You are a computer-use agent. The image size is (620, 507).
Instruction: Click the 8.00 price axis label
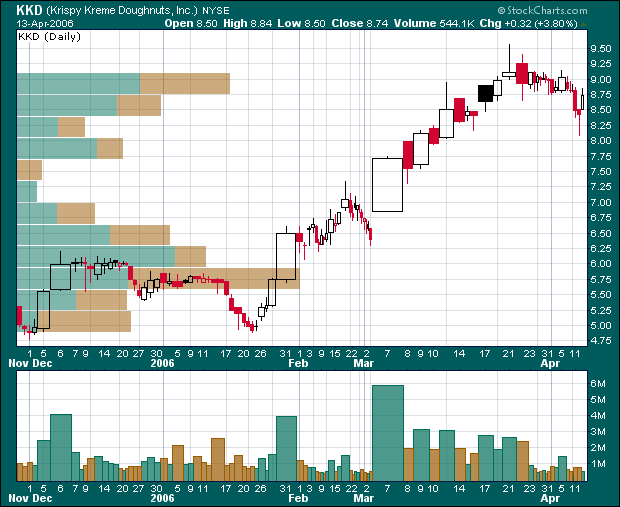(600, 141)
